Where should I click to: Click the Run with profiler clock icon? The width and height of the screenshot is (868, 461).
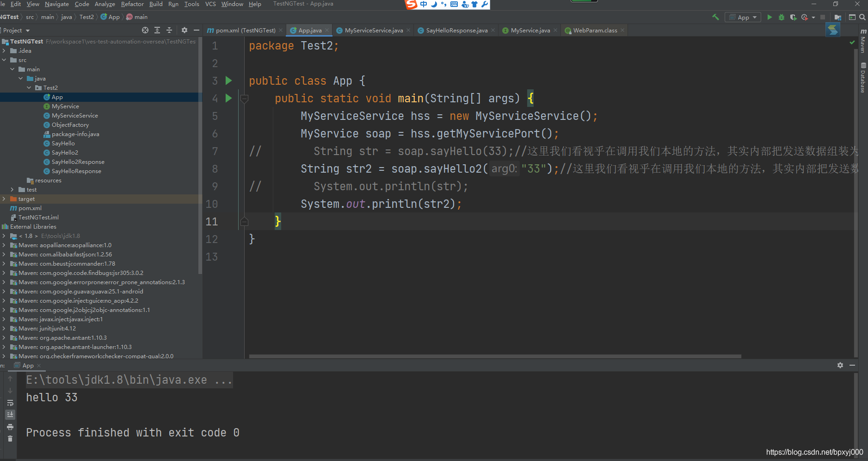pos(805,17)
